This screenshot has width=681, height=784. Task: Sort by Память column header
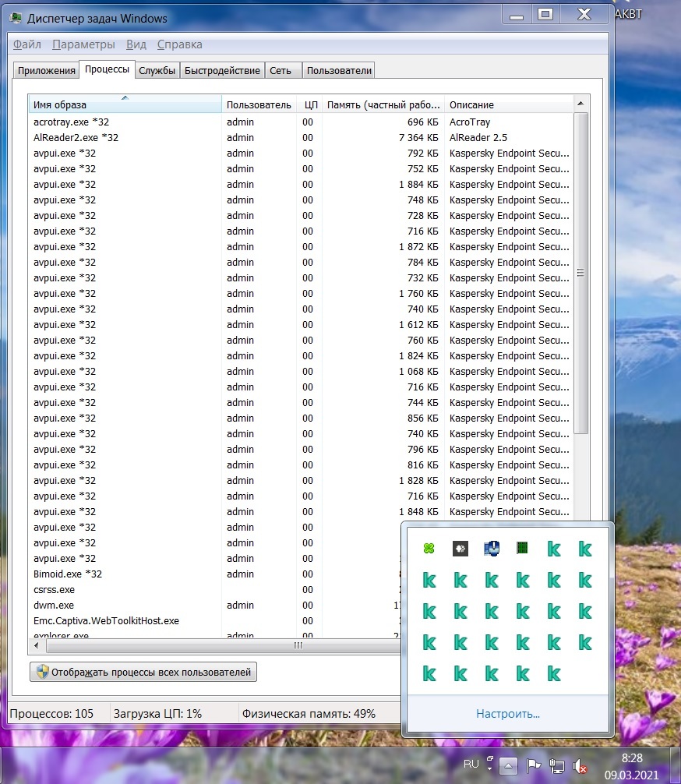pos(383,104)
